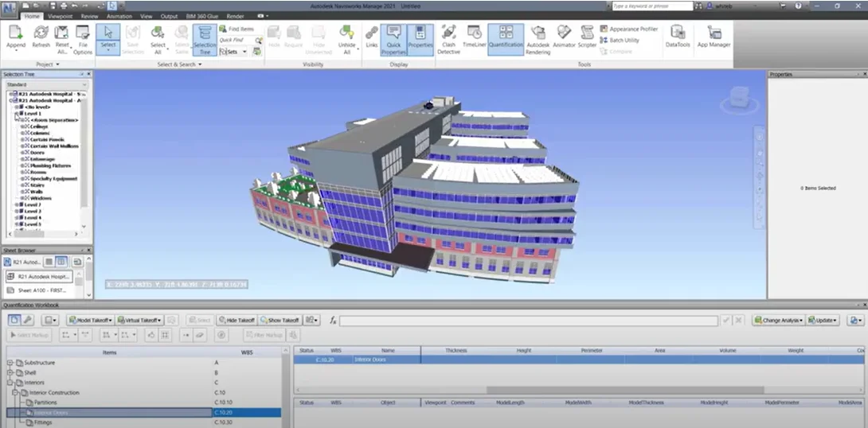Open the Scripter tool
868x428 pixels.
pyautogui.click(x=588, y=37)
